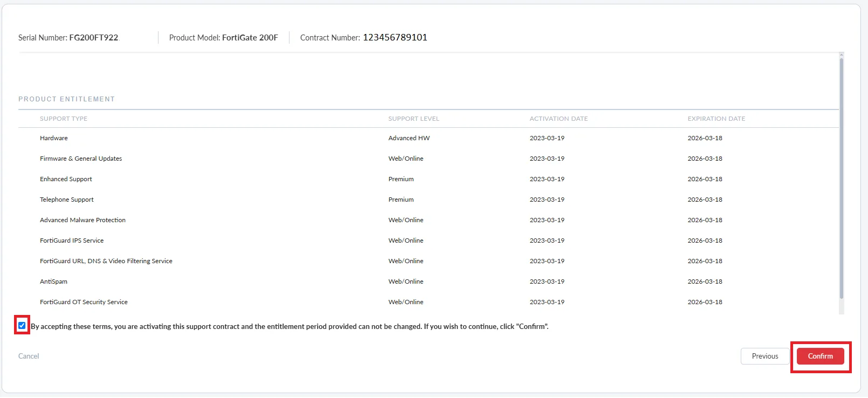Viewport: 868px width, 398px height.
Task: Select the Advanced Malware Protection row
Action: 82,220
